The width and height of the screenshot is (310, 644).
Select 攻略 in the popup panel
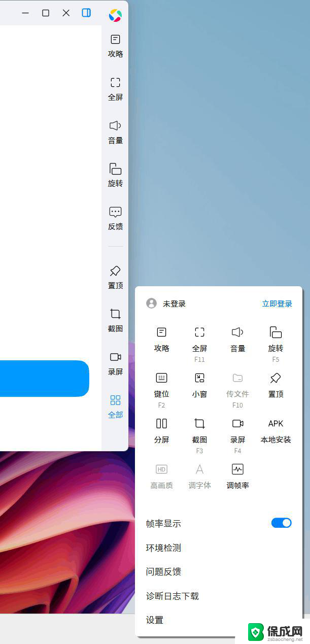(x=162, y=340)
